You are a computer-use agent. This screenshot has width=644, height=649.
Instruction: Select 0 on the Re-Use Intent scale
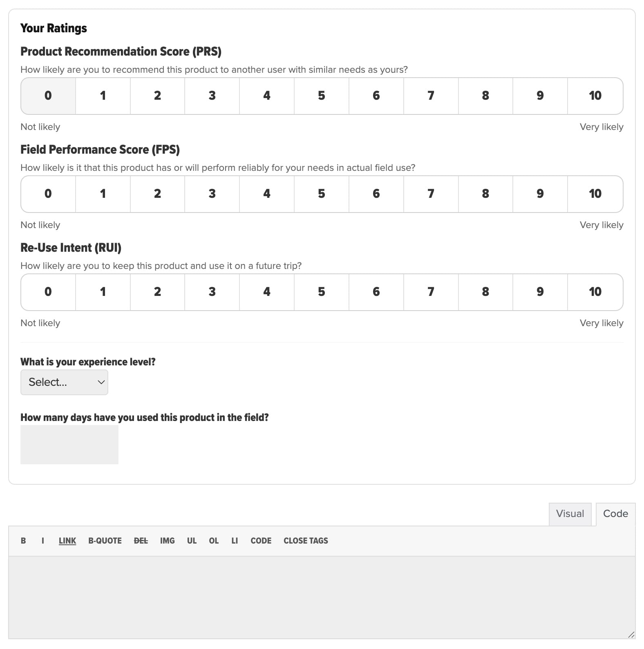[48, 292]
